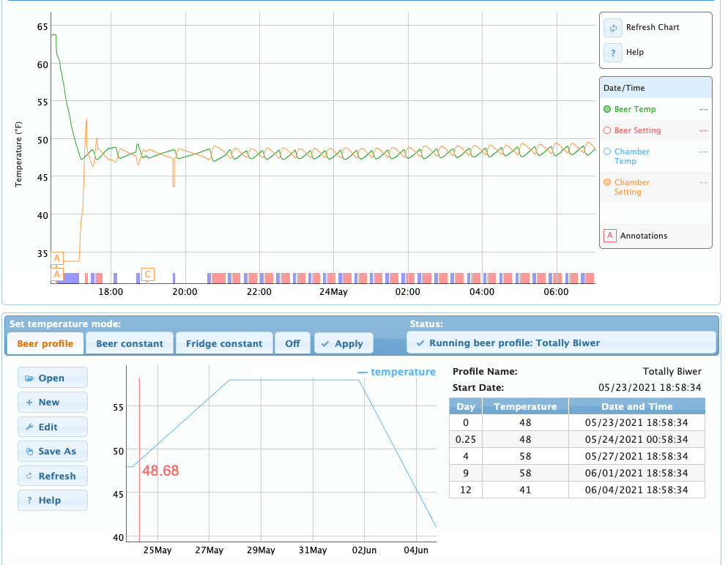Select the Beer constant mode tab
The height and width of the screenshot is (565, 728).
click(130, 344)
